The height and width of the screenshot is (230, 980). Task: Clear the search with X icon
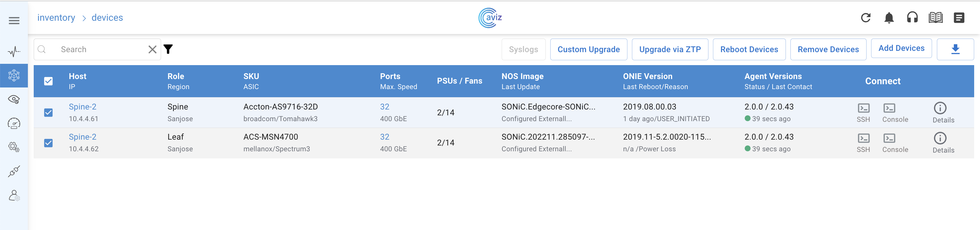(x=152, y=50)
